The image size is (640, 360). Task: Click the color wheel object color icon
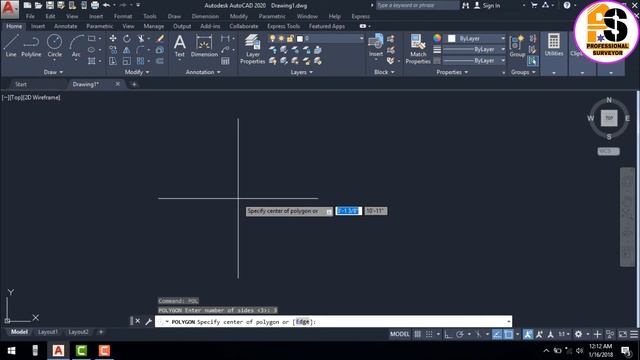437,38
